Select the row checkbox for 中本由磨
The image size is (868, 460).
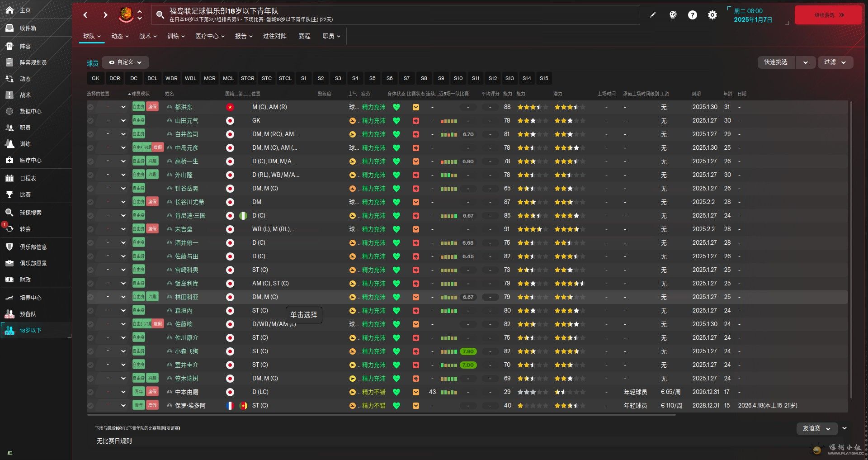(x=90, y=392)
